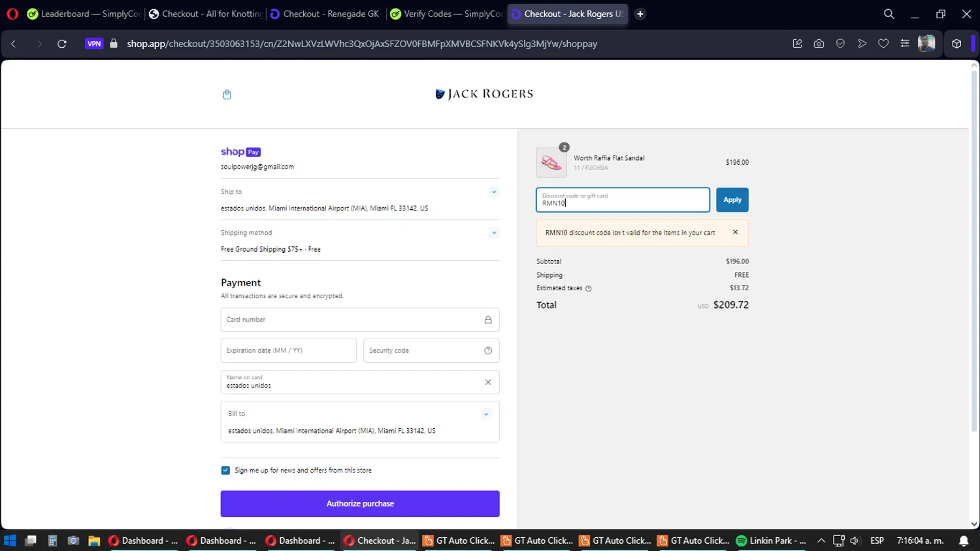
Task: Focus the Expiration date field
Action: click(289, 350)
